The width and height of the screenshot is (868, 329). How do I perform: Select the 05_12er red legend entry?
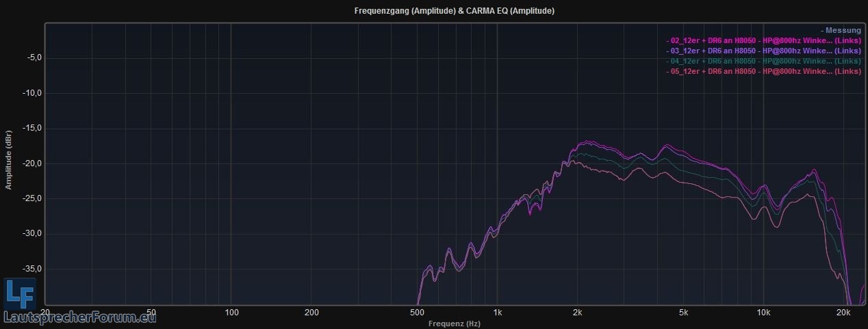coord(763,71)
